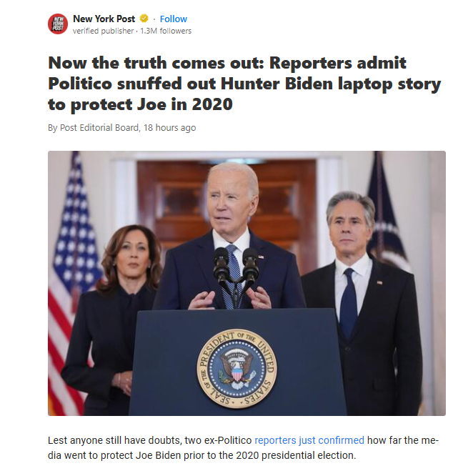Click the 'By Post Editorial Board' byline
Viewport: 468px width, 476px height.
[x=94, y=127]
